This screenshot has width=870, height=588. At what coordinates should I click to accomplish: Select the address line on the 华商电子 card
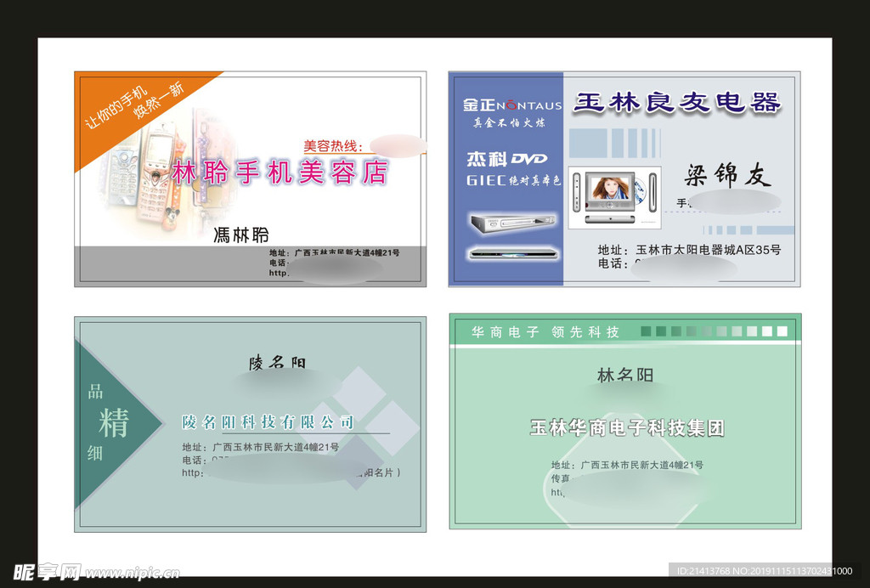click(x=627, y=465)
